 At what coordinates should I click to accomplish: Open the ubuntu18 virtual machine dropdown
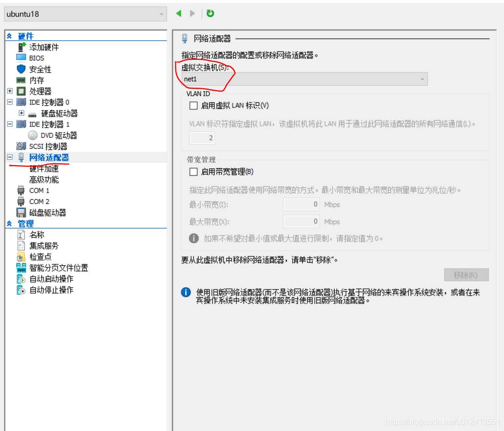point(85,14)
